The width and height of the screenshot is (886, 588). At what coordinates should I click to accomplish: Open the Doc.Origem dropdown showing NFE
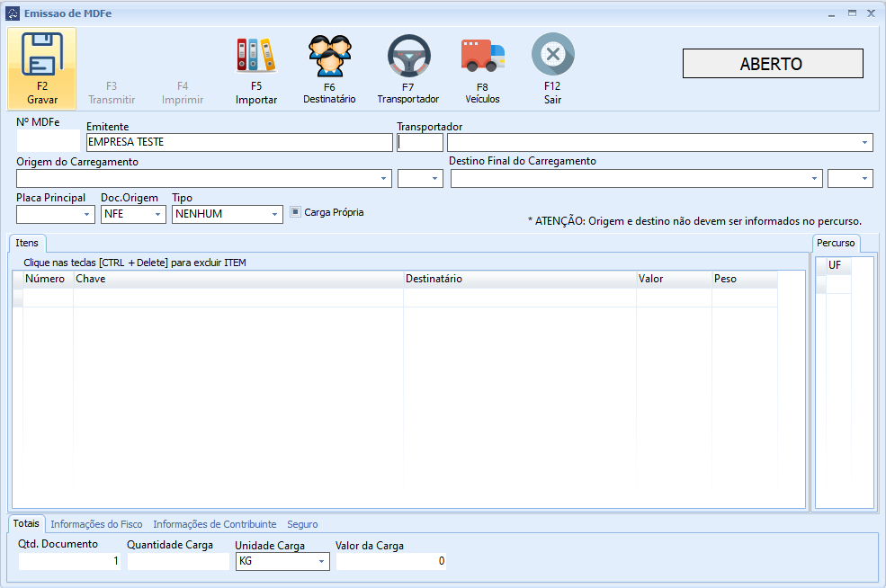point(158,214)
